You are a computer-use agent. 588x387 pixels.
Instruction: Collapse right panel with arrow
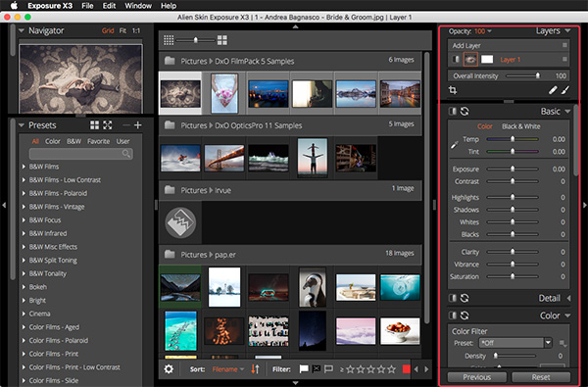tap(584, 205)
